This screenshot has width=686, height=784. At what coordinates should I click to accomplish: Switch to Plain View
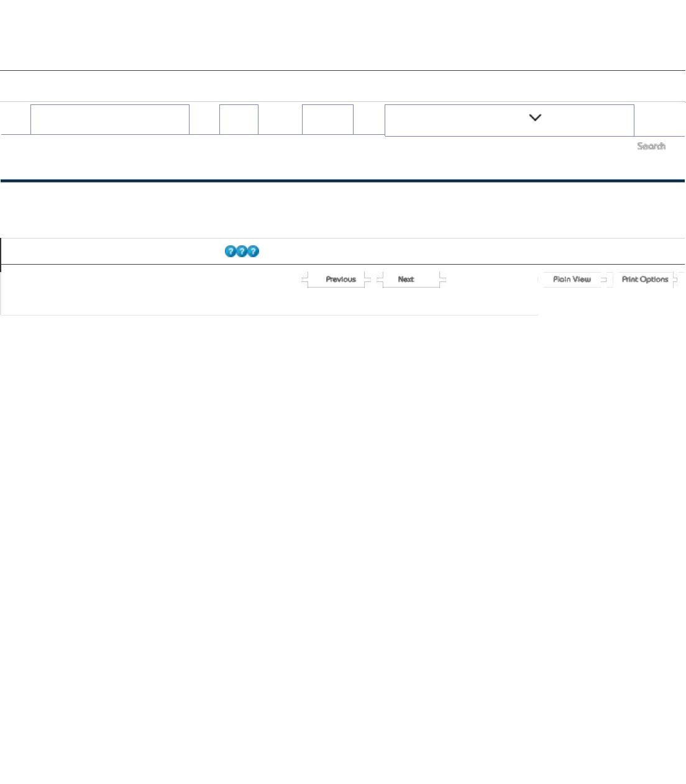coord(572,280)
